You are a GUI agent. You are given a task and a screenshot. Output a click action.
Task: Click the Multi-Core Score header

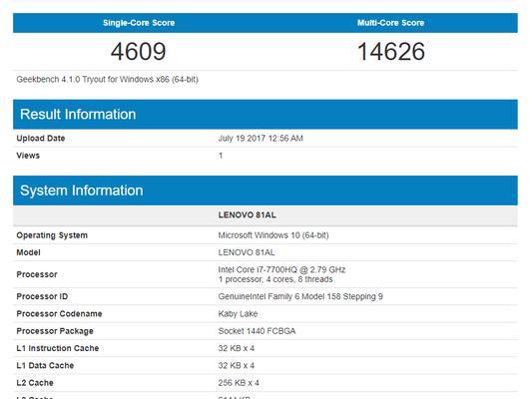(x=390, y=23)
